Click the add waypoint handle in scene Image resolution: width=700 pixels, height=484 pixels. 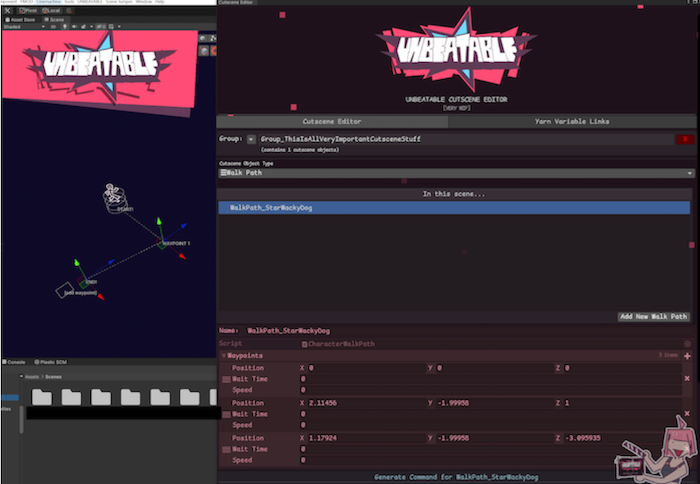[x=65, y=290]
